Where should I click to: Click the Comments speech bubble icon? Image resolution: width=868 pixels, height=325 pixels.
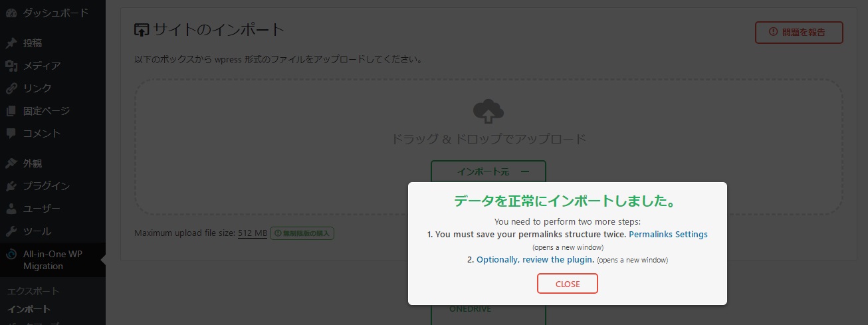click(11, 134)
